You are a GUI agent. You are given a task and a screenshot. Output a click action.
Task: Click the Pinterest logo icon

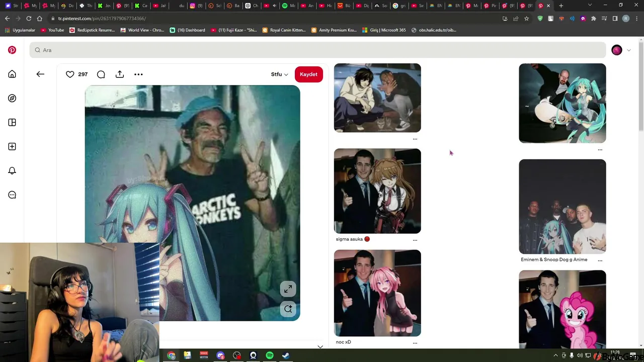click(x=12, y=50)
